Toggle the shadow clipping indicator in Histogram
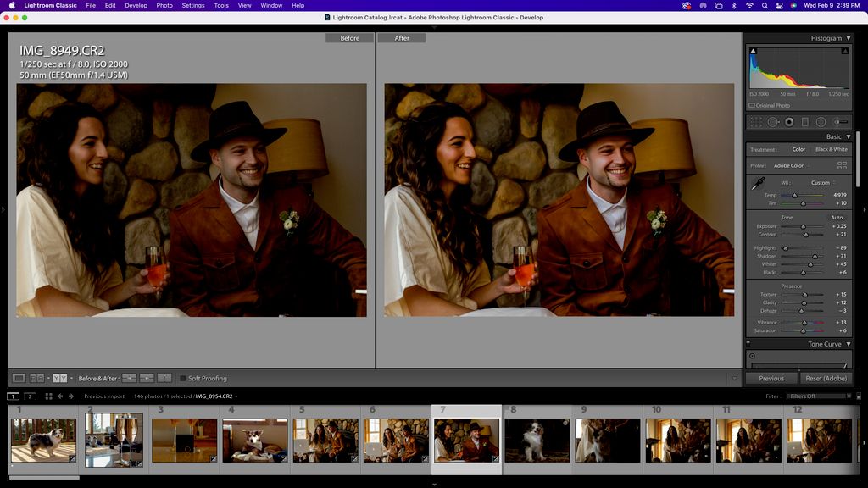 (753, 51)
